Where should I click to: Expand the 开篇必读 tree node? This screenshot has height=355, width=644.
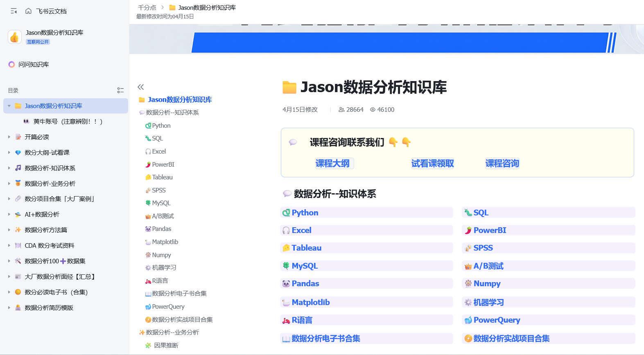(x=9, y=137)
